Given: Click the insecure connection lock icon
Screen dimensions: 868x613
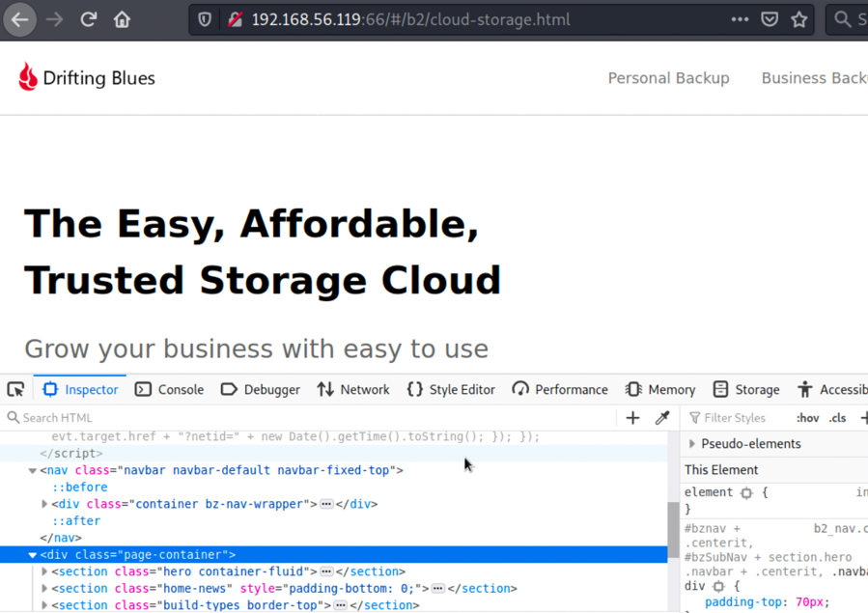Looking at the screenshot, I should 235,20.
